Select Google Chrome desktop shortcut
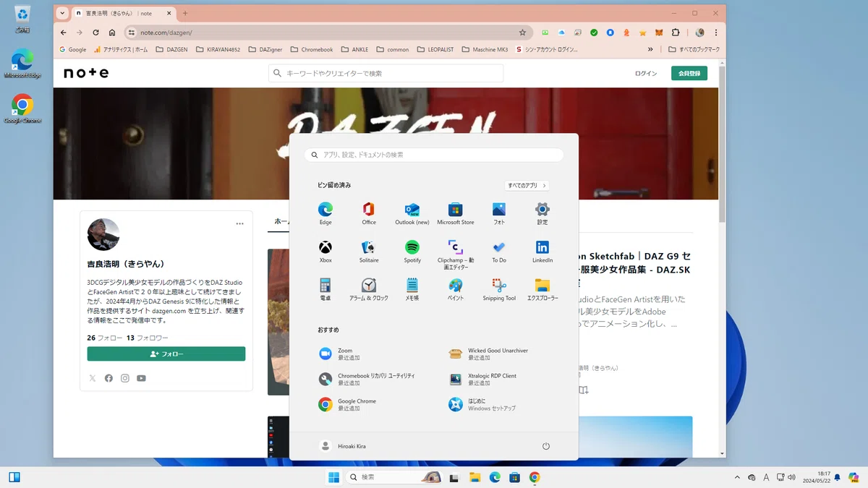The width and height of the screenshot is (868, 488). point(22,109)
